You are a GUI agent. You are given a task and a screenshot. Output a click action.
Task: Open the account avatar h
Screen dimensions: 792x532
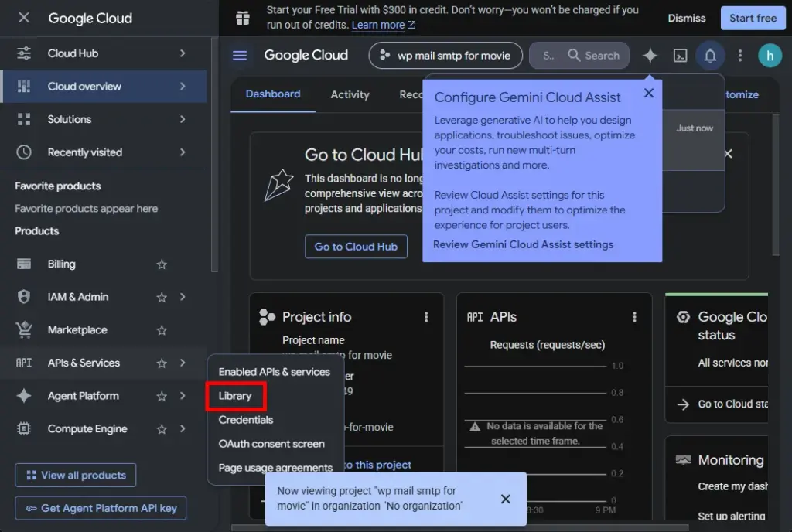click(x=770, y=56)
